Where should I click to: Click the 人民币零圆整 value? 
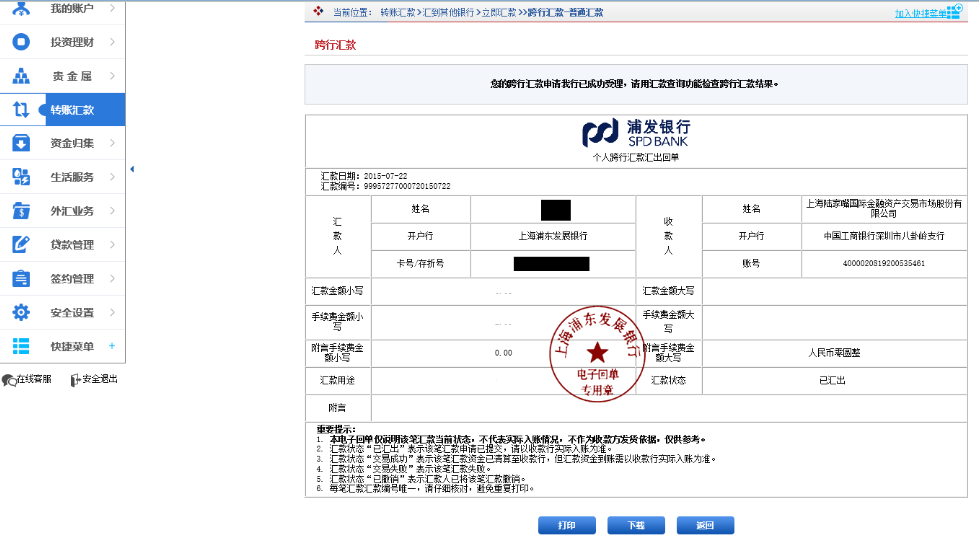coord(834,353)
